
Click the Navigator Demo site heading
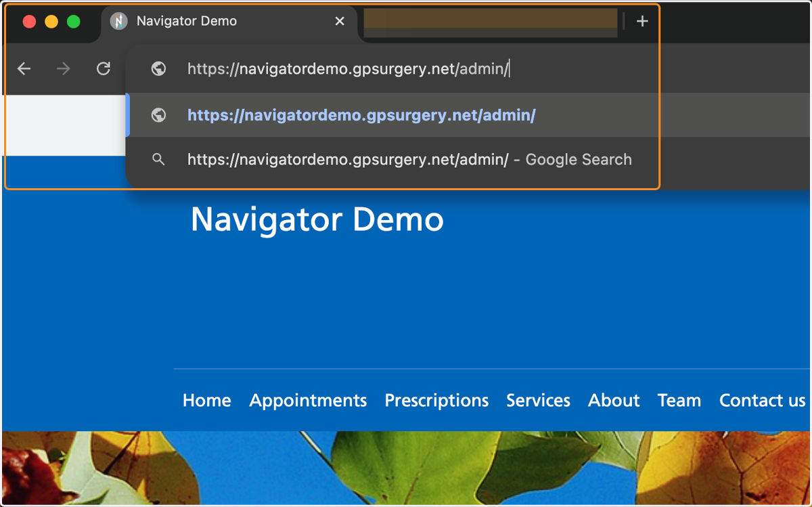click(317, 219)
